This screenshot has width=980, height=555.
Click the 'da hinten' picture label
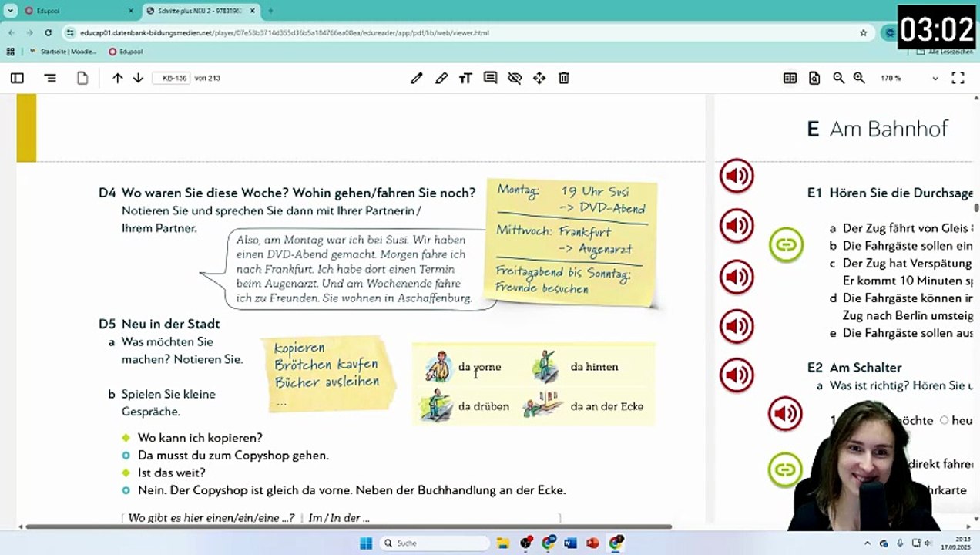pyautogui.click(x=594, y=367)
